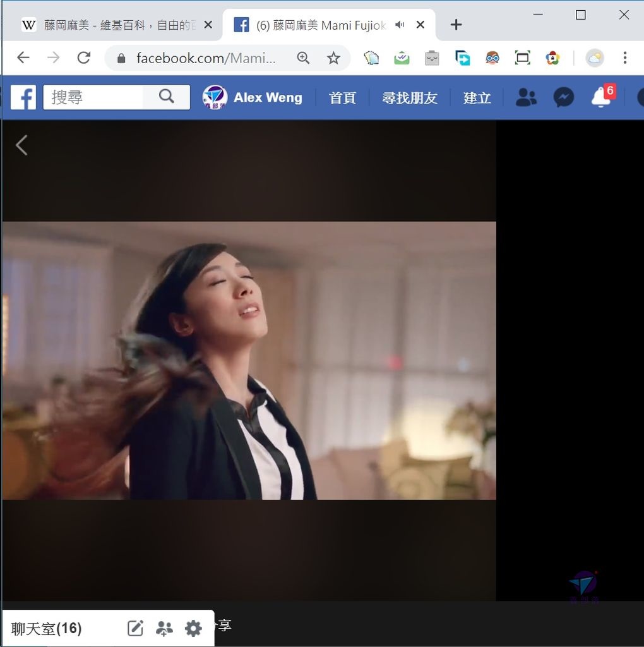Viewport: 644px width, 647px height.
Task: Open Chrome zoom magnifier icon in address bar
Action: [x=304, y=58]
